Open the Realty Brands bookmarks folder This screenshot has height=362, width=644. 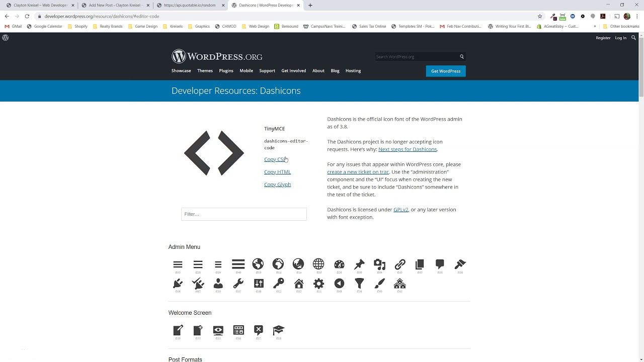click(x=108, y=26)
